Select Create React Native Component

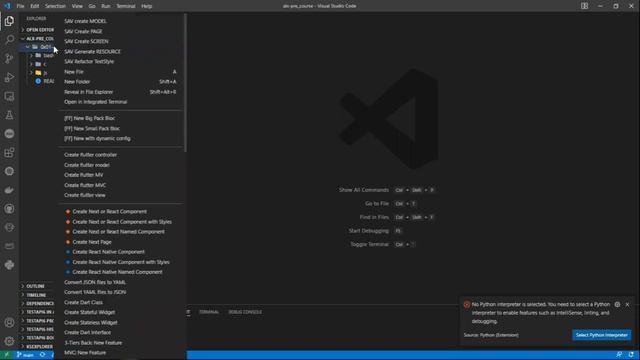120,252
